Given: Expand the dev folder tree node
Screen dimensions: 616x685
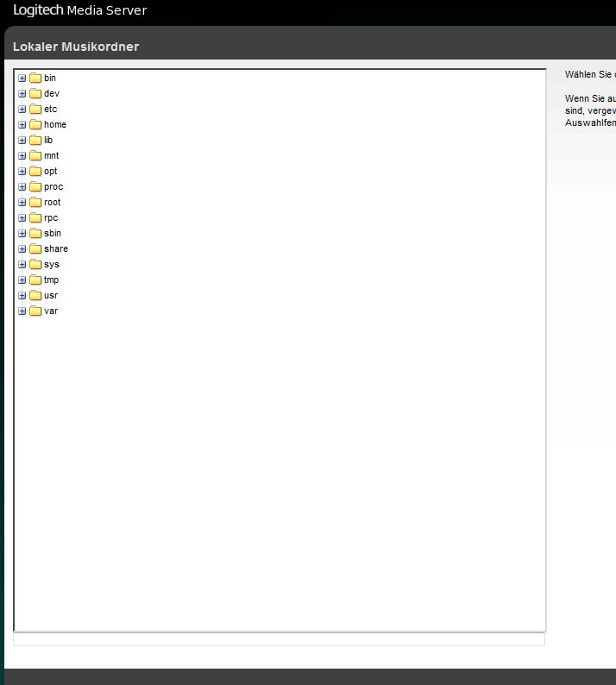Looking at the screenshot, I should pyautogui.click(x=22, y=93).
